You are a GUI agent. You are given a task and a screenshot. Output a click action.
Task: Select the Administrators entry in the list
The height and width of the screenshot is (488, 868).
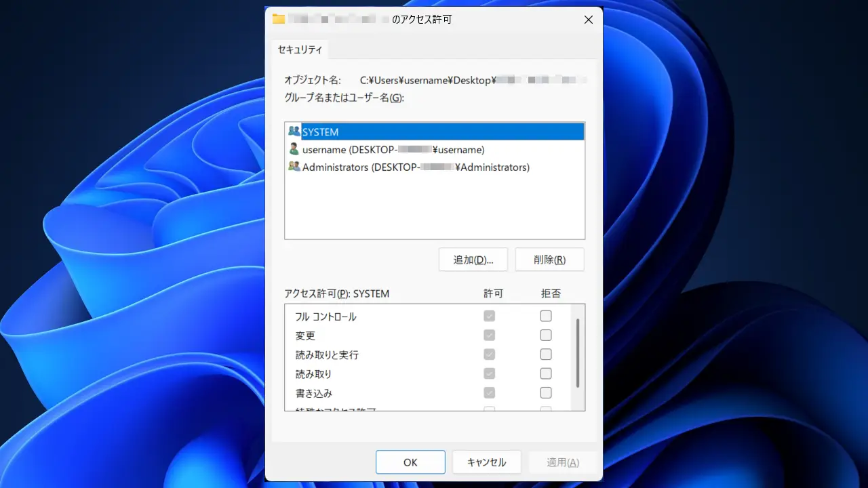[x=415, y=167]
